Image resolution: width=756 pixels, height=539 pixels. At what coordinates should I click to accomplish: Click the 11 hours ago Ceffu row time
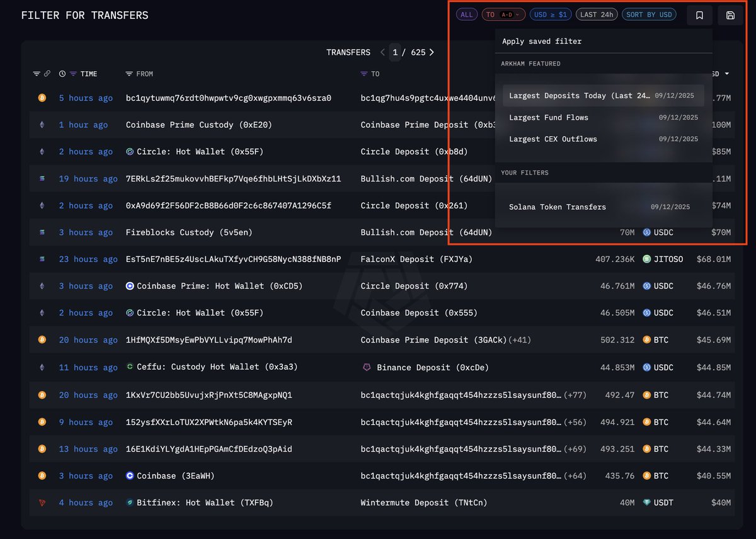pos(88,367)
